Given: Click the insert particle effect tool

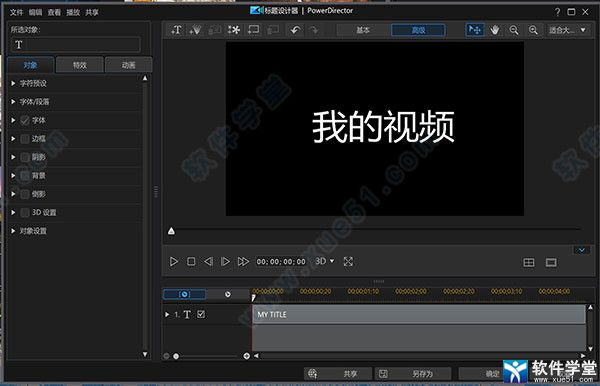Looking at the screenshot, I should click(195, 30).
